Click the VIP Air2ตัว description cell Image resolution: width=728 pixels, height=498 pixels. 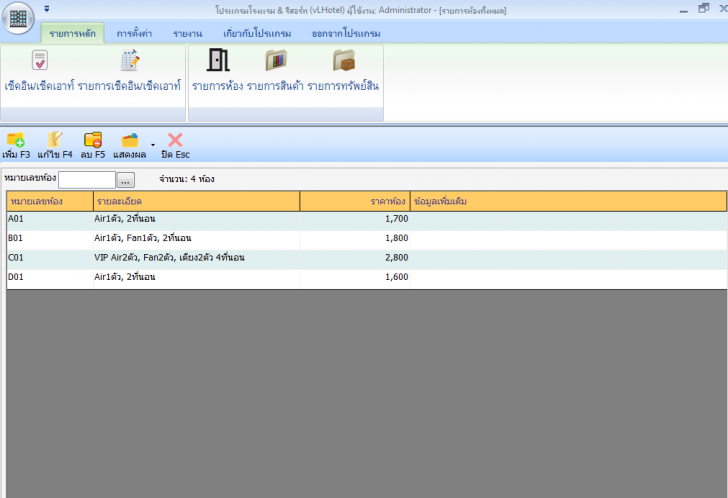pos(197,258)
